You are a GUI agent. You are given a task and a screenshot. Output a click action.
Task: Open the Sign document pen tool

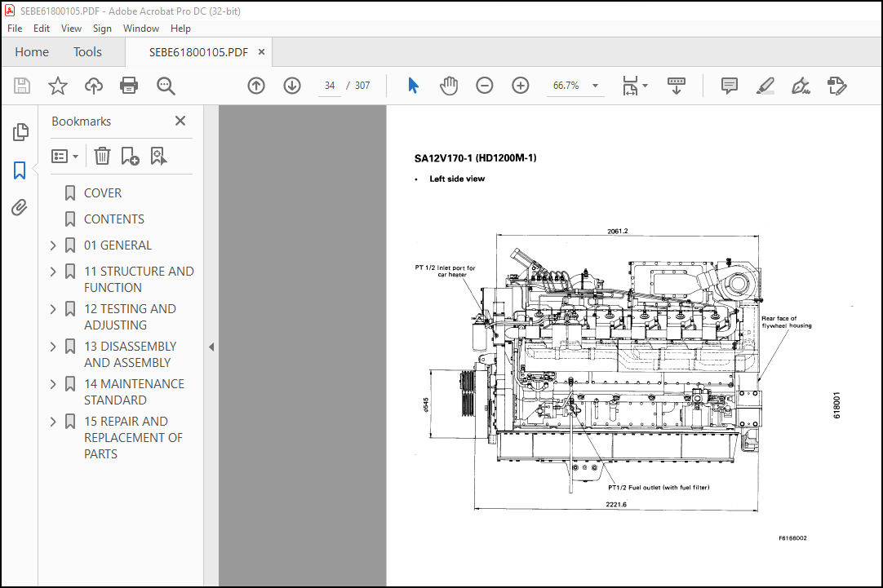pos(801,86)
